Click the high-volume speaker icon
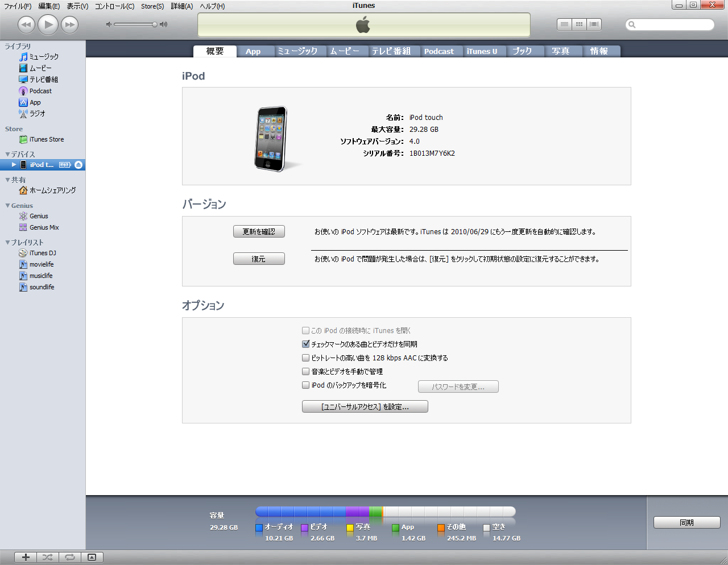This screenshot has width=728, height=565. 164,24
